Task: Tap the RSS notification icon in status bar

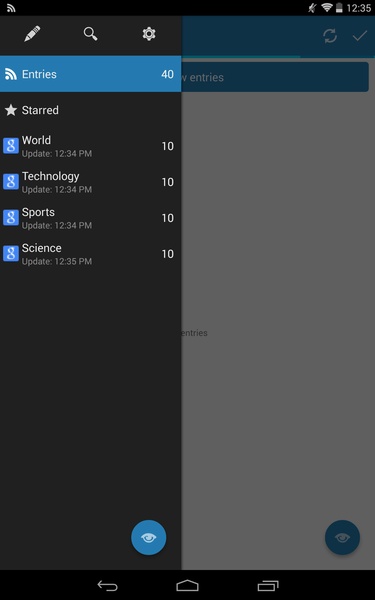Action: (x=11, y=8)
